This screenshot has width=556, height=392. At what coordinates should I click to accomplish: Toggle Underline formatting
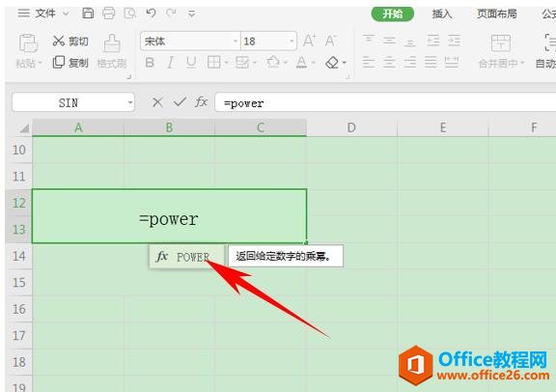(x=191, y=63)
